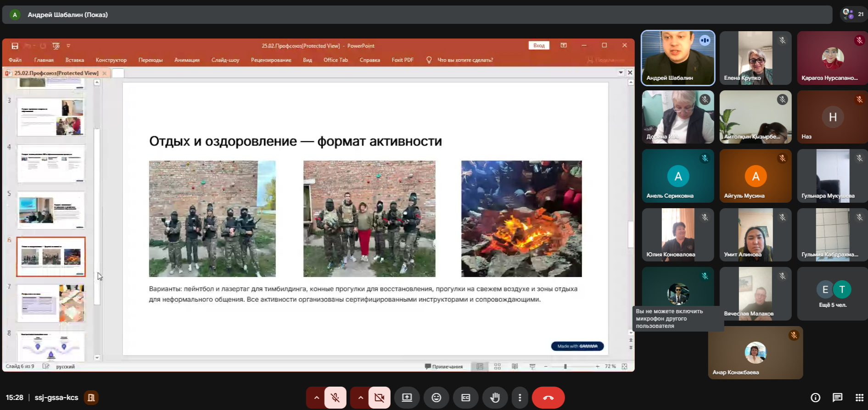This screenshot has width=868, height=410.
Task: Expand video settings arrow next to camera
Action: (360, 398)
